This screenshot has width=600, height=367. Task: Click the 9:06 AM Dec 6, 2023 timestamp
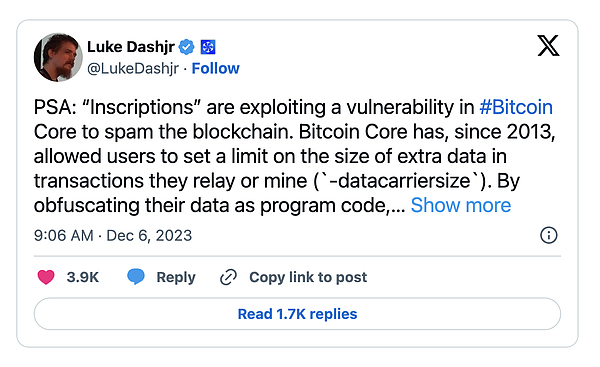(x=113, y=236)
